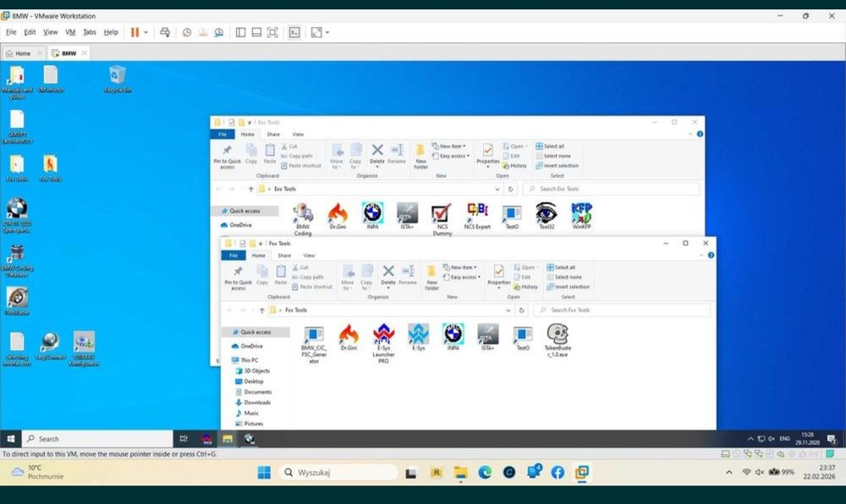846x504 pixels.
Task: Open INPA in the Fxx Tools window
Action: 453,337
